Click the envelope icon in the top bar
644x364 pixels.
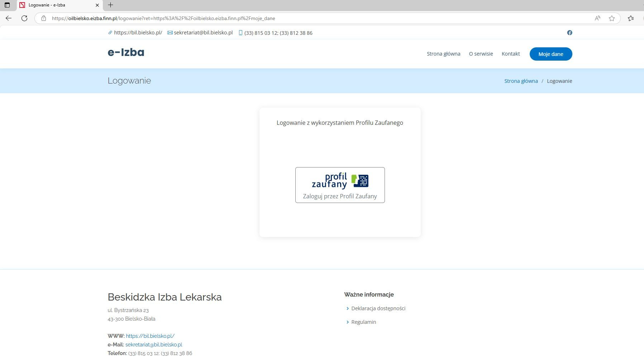[x=170, y=33]
